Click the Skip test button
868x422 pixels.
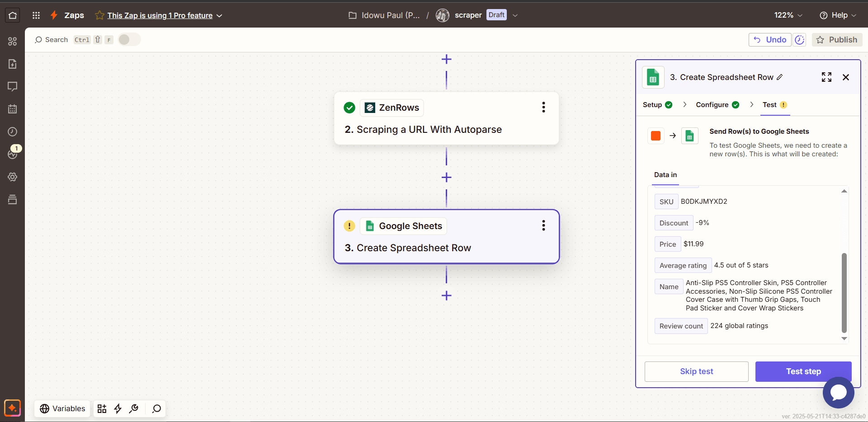[x=696, y=371]
